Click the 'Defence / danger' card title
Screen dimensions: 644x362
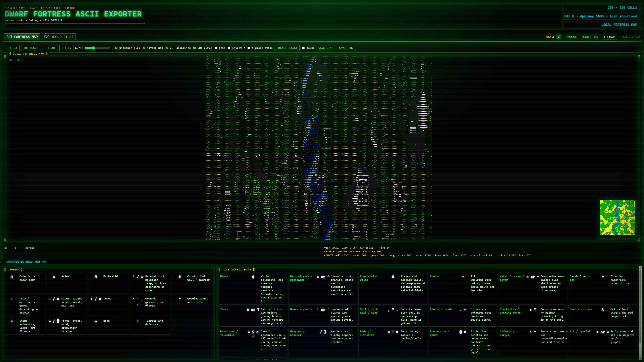point(507,333)
